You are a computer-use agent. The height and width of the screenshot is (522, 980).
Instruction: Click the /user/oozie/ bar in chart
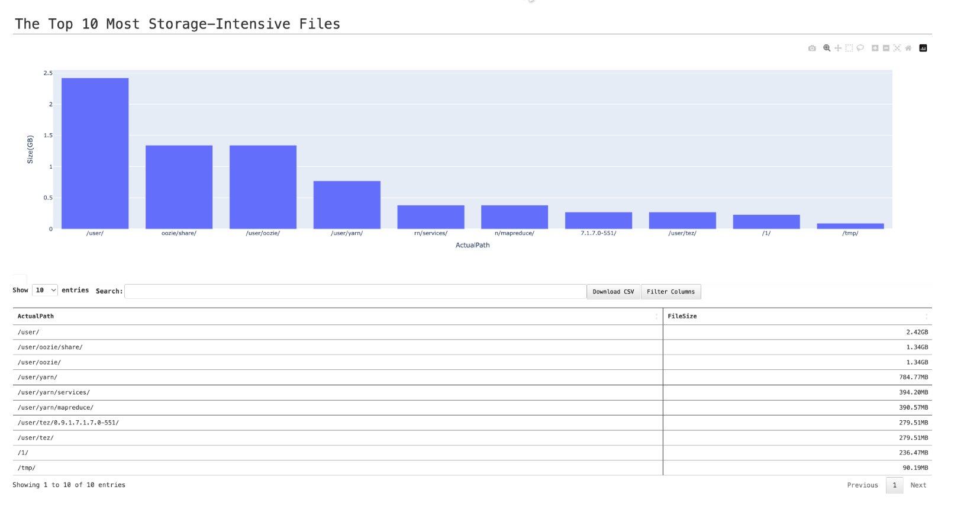[x=263, y=187]
